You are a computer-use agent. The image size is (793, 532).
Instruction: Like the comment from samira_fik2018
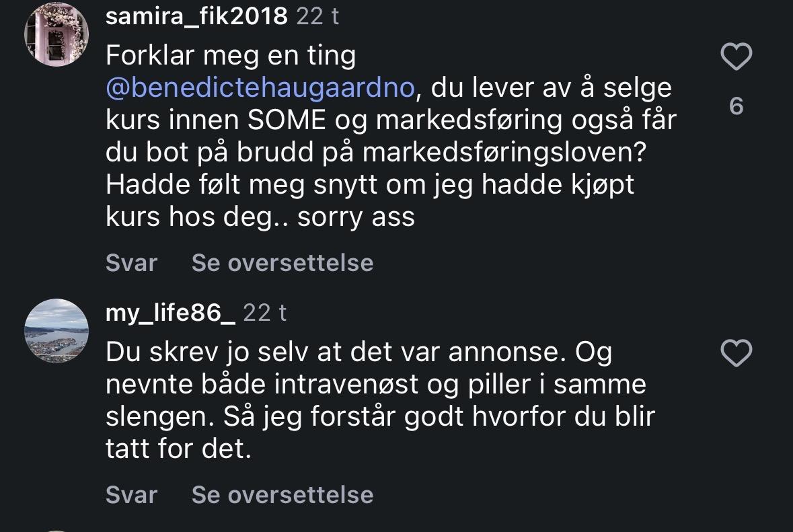736,58
